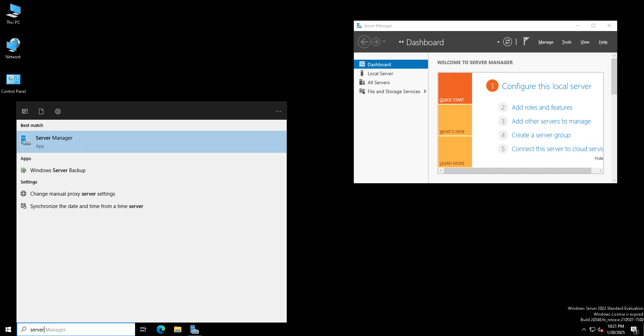This screenshot has width=644, height=336.
Task: Hide the welcome tile
Action: (x=599, y=158)
